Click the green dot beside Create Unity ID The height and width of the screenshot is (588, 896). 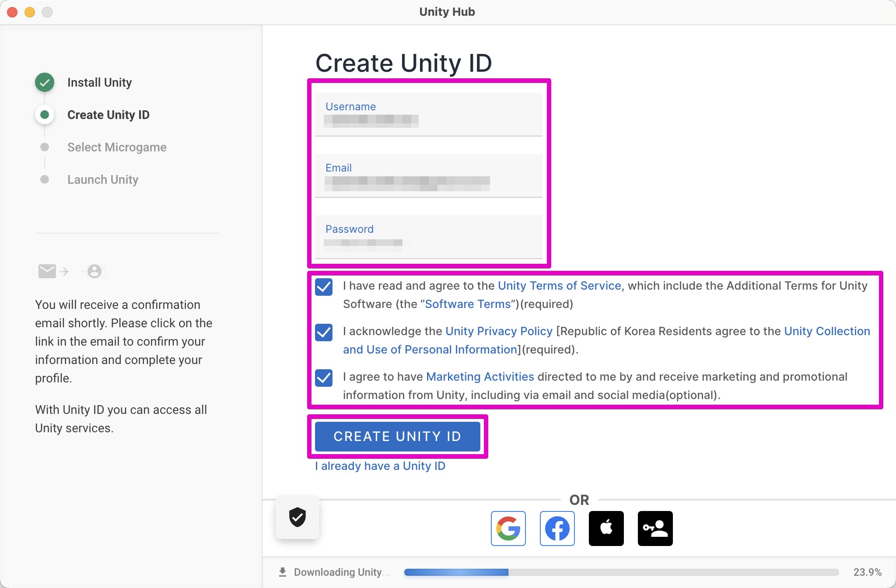click(44, 115)
